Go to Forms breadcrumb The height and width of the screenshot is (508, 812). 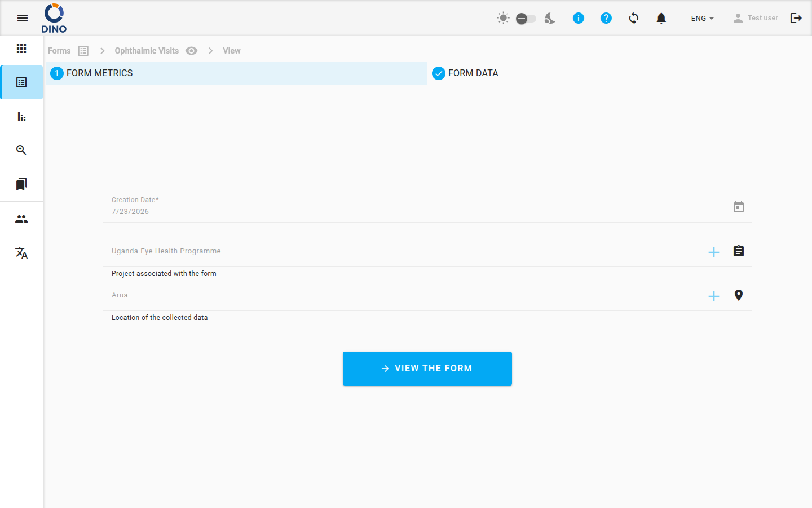[59, 51]
